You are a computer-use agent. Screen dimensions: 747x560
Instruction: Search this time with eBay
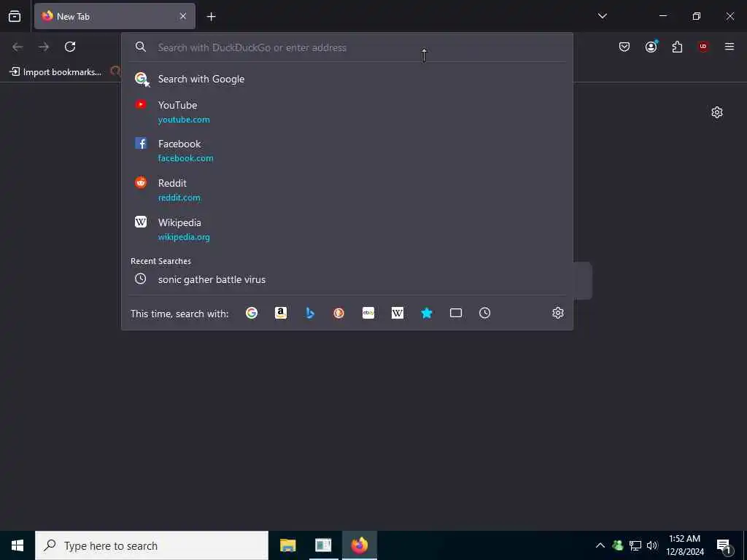(368, 313)
